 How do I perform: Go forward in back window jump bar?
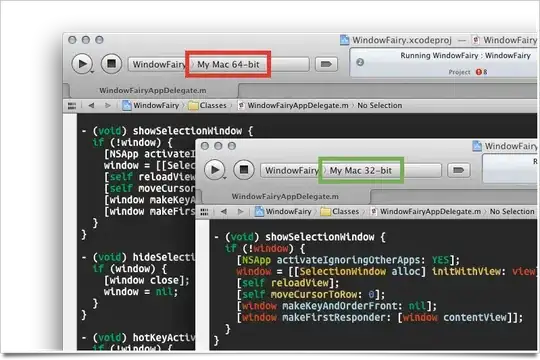(x=107, y=105)
